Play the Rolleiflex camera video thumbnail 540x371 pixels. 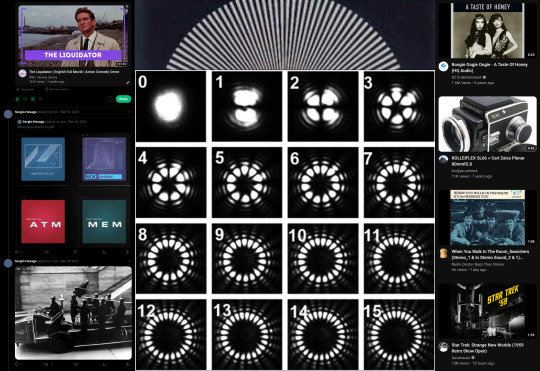point(488,124)
